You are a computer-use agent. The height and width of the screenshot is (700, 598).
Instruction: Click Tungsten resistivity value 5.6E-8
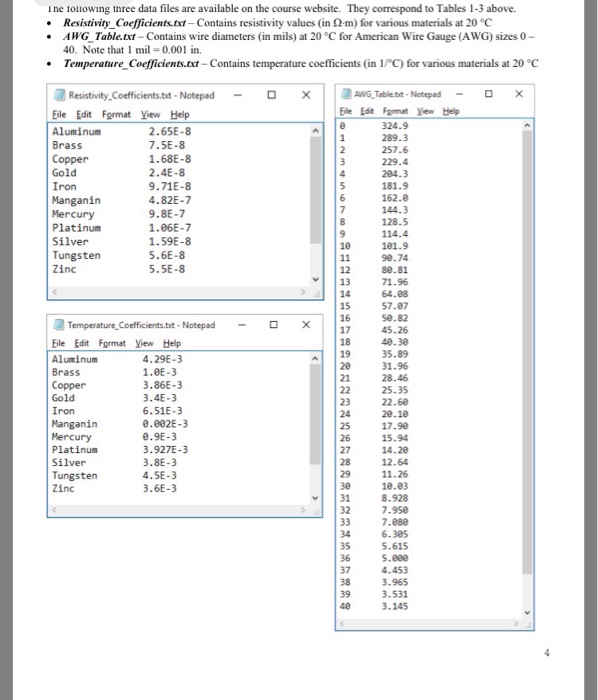(166, 255)
